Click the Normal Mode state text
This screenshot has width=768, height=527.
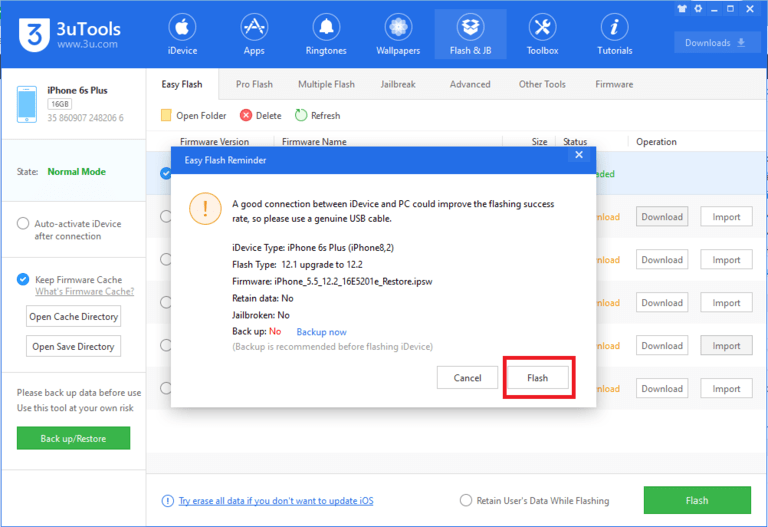[76, 171]
